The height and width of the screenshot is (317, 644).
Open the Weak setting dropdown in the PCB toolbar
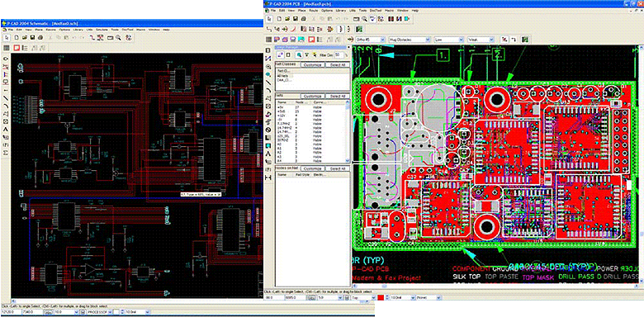pos(481,40)
